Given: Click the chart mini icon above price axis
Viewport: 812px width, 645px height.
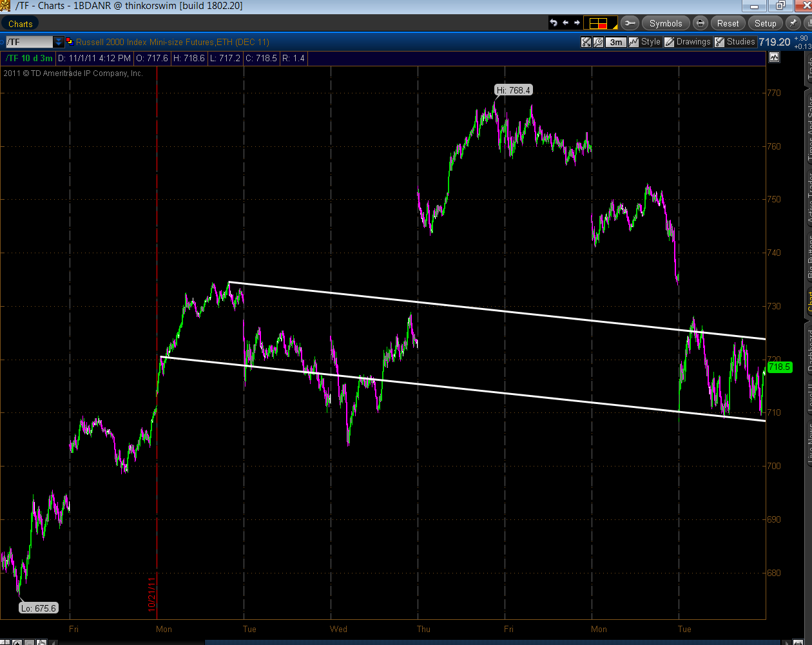Looking at the screenshot, I should tap(774, 57).
